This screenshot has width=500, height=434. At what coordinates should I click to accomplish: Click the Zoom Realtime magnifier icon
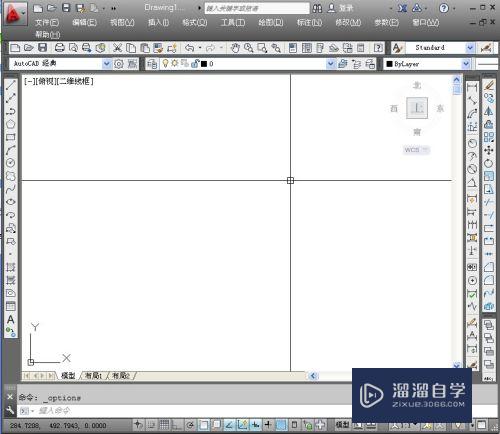tap(249, 48)
